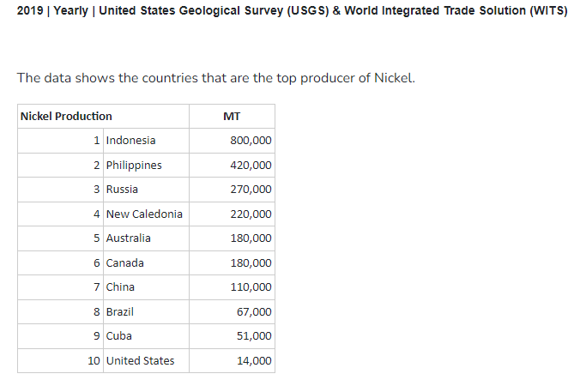Click the 800,000 production value

tap(251, 141)
